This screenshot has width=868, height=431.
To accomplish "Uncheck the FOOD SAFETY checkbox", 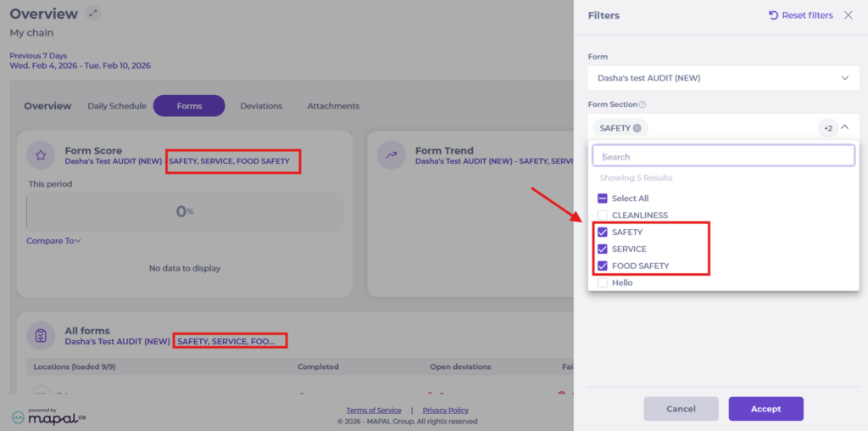I will 603,266.
